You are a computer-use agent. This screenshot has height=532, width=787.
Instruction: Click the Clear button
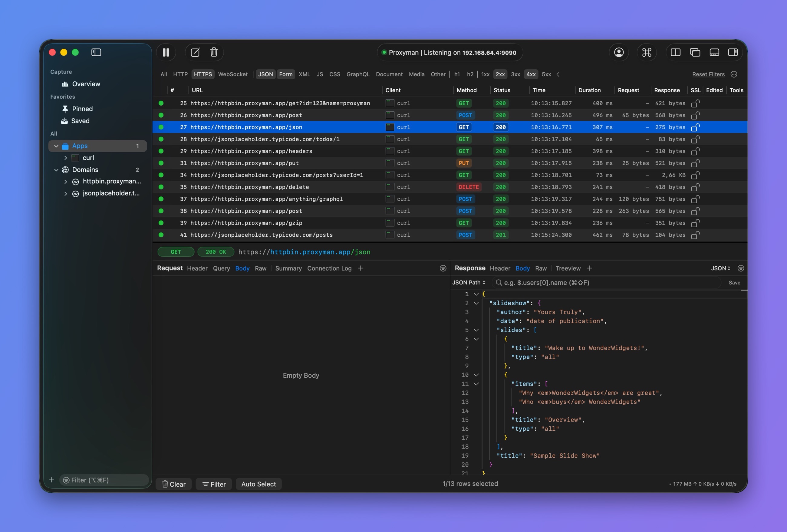coord(173,484)
